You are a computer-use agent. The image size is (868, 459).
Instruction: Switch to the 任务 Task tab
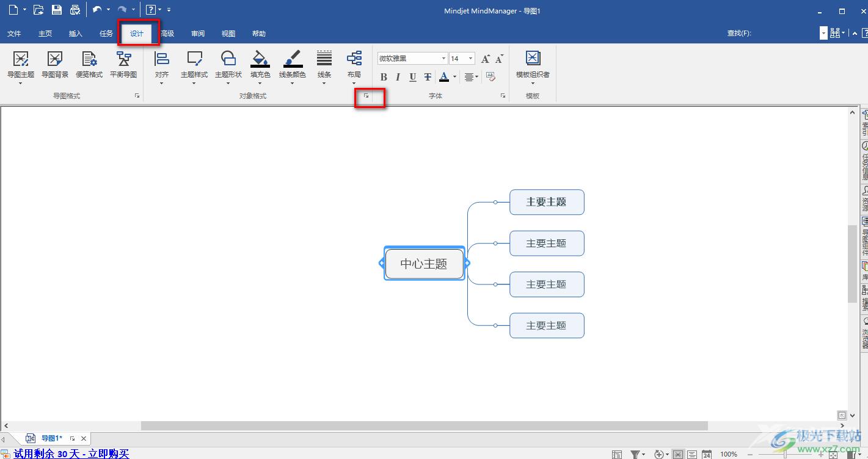pyautogui.click(x=106, y=34)
